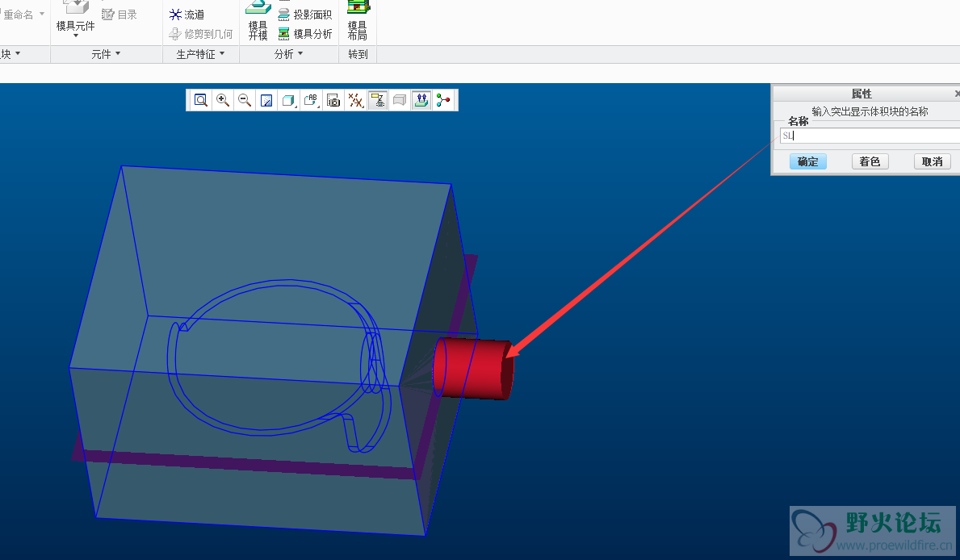Image resolution: width=960 pixels, height=560 pixels.
Task: Click the 着色 shade button
Action: coord(870,161)
